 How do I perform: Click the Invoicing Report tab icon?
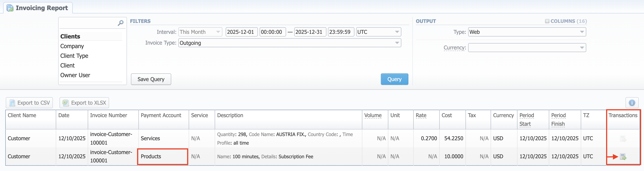[x=10, y=8]
